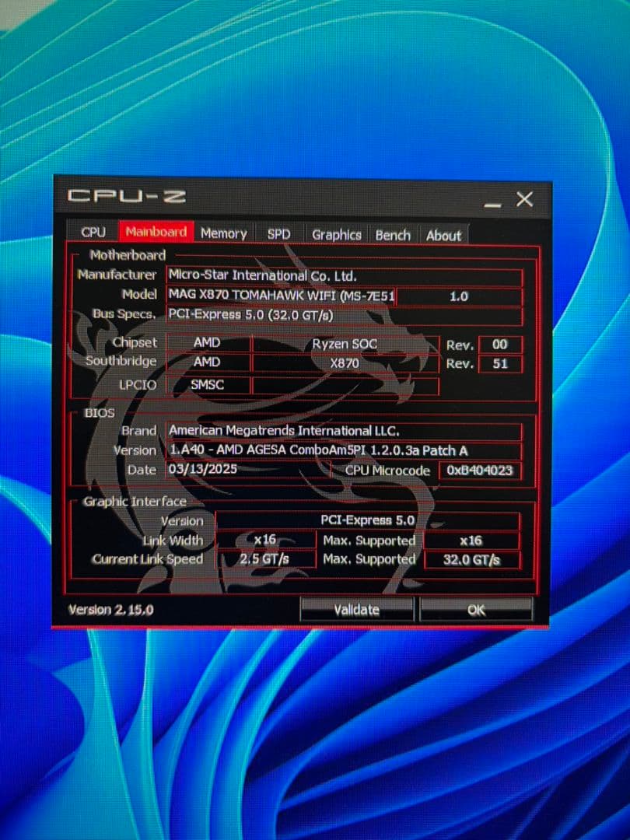The width and height of the screenshot is (630, 840).
Task: Click the Chipset Rev. value 00
Action: (x=500, y=345)
